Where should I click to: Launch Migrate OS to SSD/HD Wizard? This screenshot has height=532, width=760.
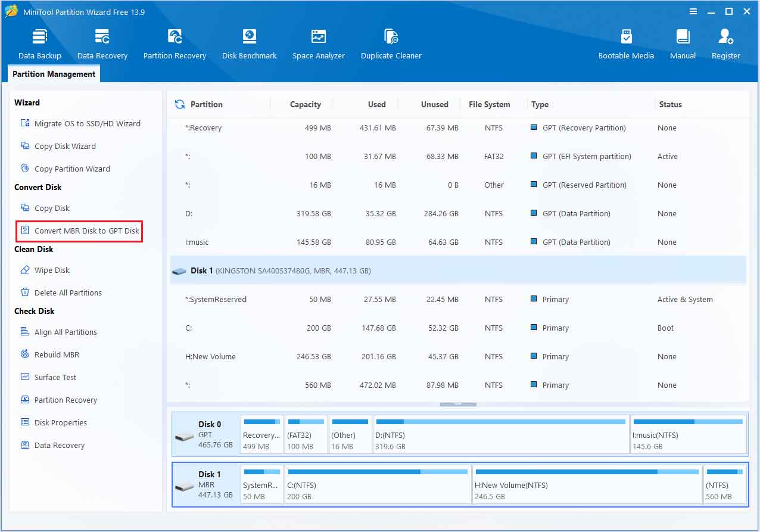pos(80,123)
